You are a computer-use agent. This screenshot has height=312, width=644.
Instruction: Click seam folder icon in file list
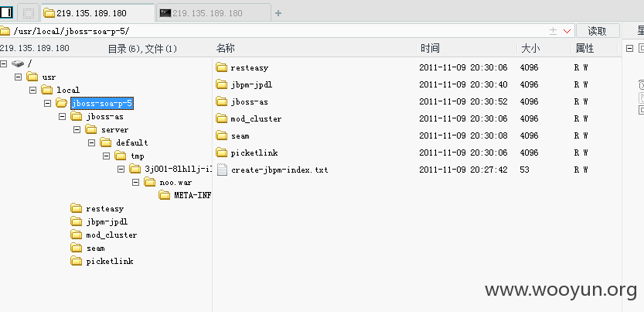tap(222, 135)
